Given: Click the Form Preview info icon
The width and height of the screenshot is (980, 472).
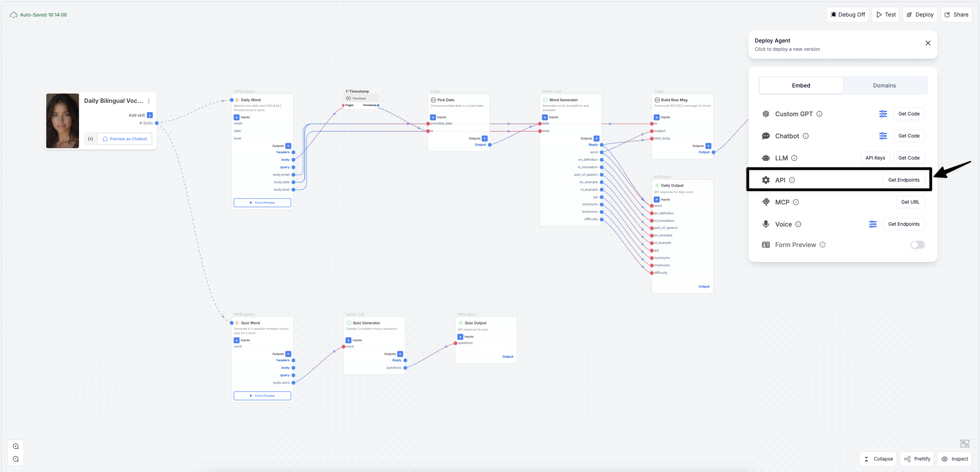Looking at the screenshot, I should click(x=823, y=244).
